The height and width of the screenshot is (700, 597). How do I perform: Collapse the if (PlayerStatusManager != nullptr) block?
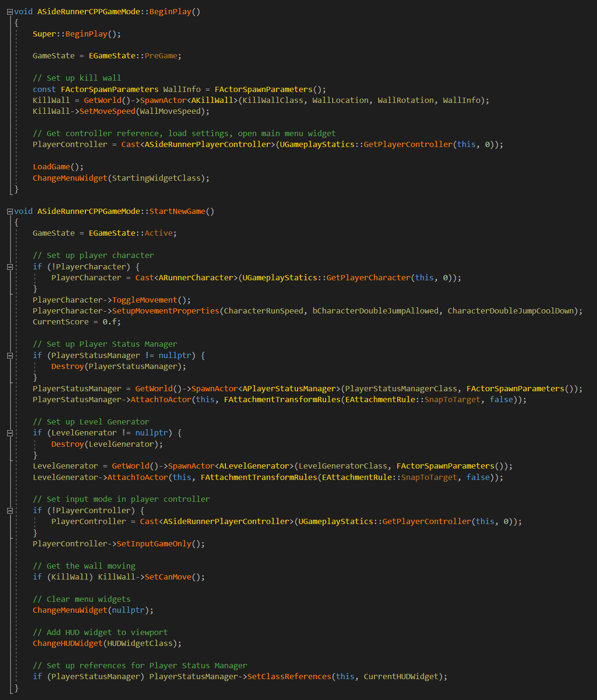click(x=10, y=356)
